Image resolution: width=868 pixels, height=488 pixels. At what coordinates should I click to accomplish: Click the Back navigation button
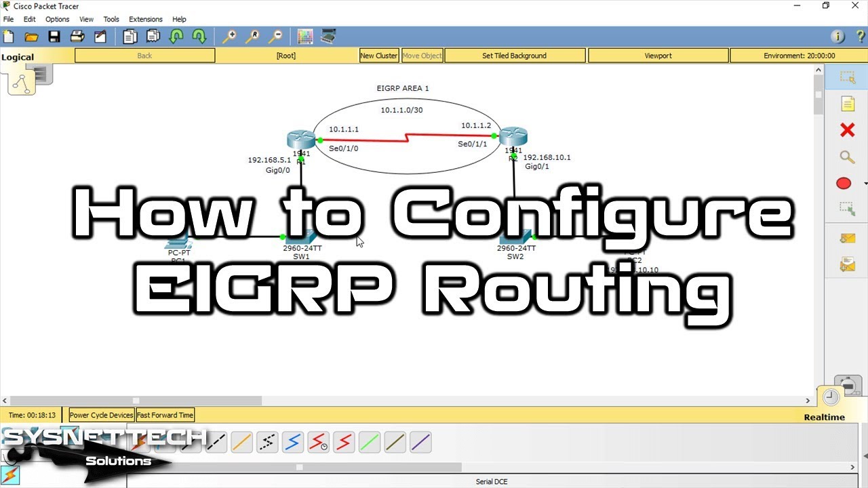(x=144, y=56)
